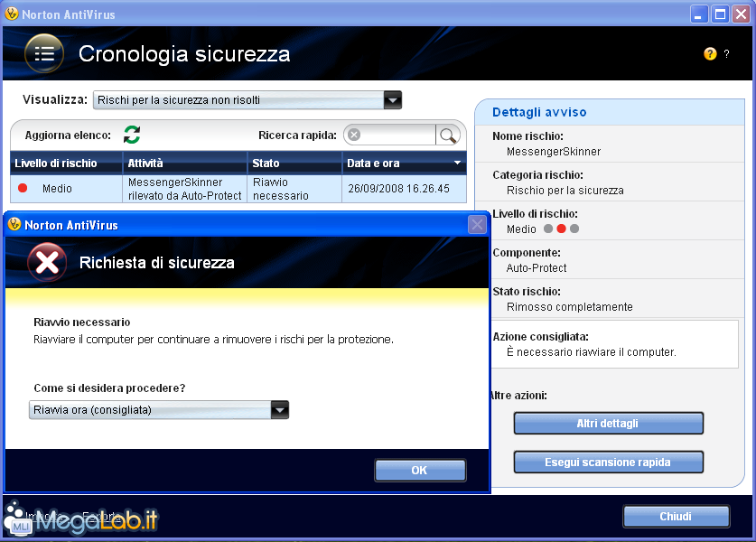Sort by Attività column header
The height and width of the screenshot is (542, 756).
click(184, 163)
